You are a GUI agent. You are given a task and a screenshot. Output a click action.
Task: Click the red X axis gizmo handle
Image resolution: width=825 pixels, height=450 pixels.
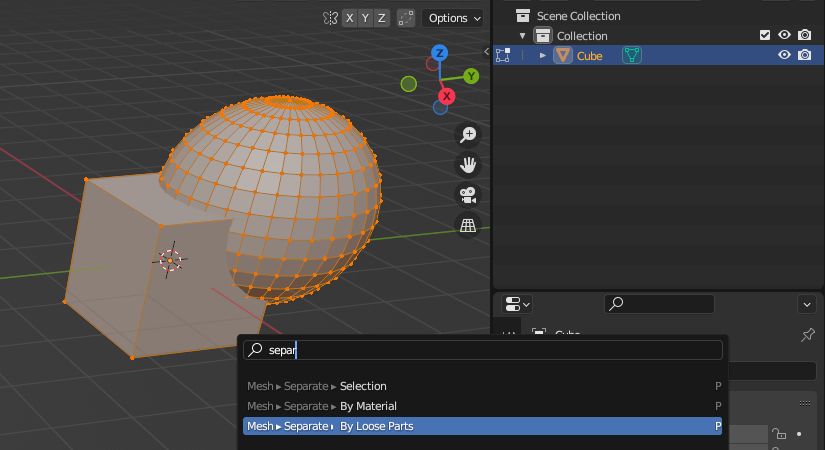click(x=447, y=96)
